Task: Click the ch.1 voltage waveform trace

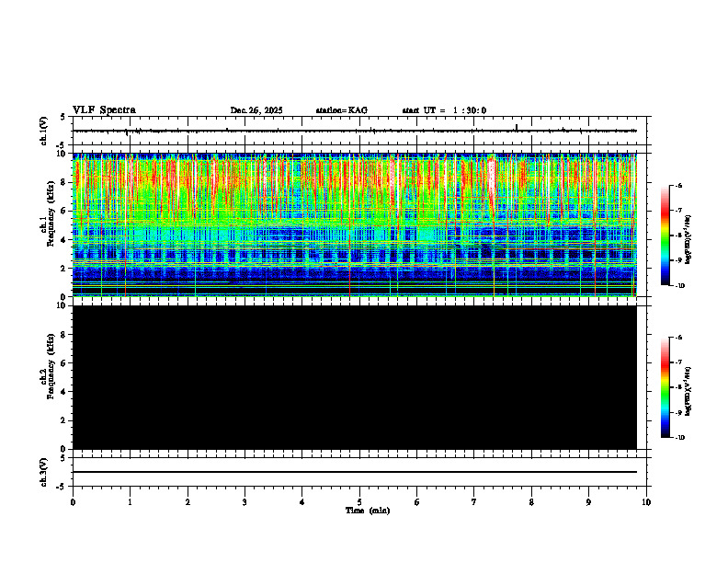Action: pos(355,131)
